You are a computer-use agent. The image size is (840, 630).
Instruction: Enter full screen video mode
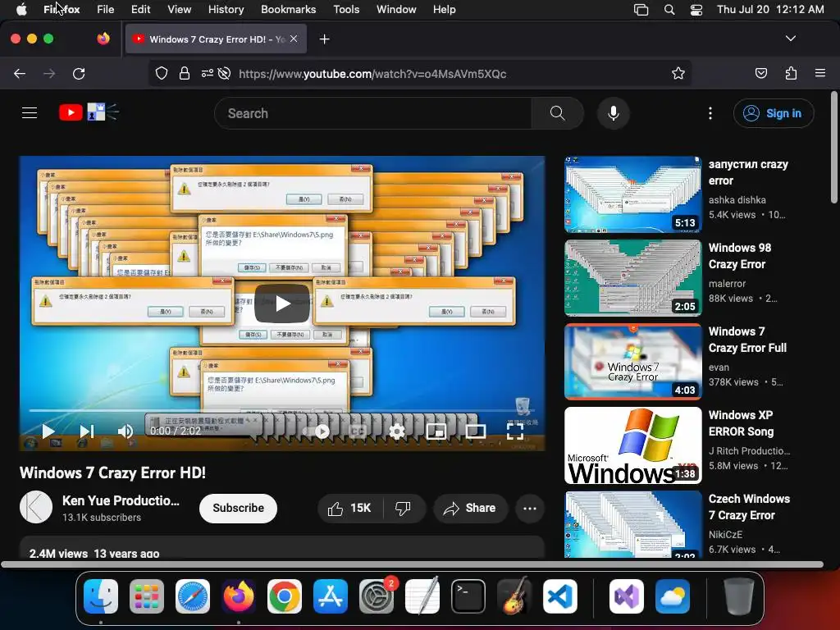(x=515, y=431)
